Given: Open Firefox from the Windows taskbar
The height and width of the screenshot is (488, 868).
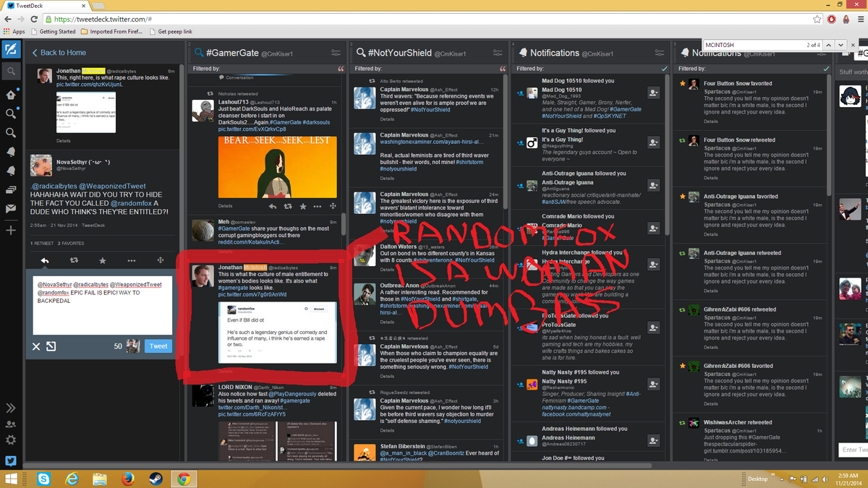Looking at the screenshot, I should tap(128, 479).
